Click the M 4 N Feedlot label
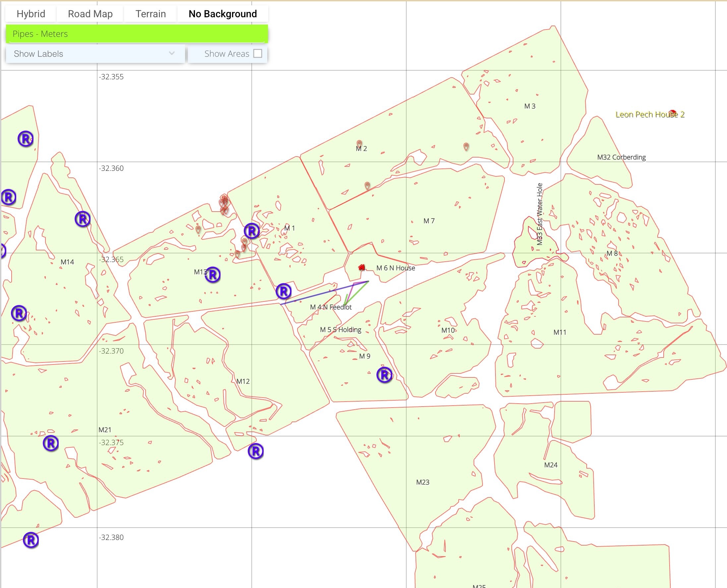 pyautogui.click(x=331, y=307)
